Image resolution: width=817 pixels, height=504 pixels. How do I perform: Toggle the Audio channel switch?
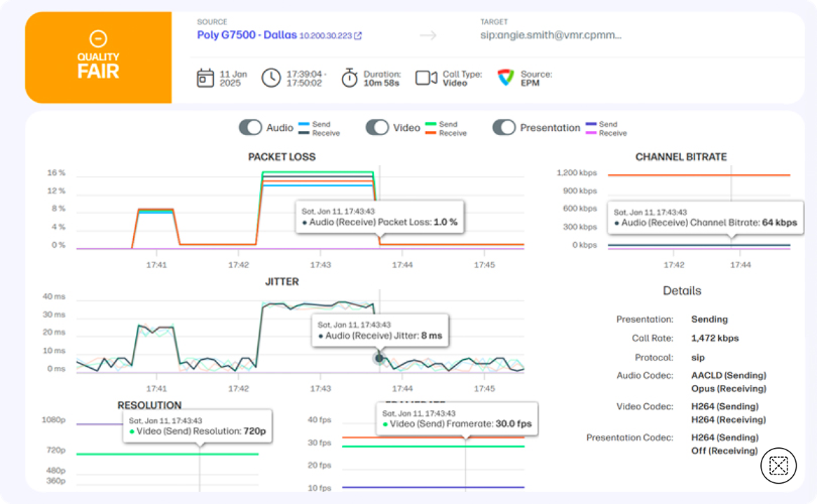pos(249,127)
